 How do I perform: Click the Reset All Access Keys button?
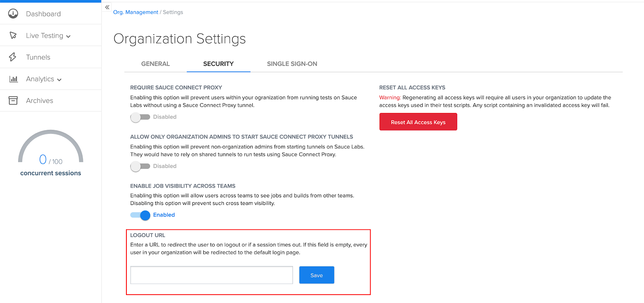tap(418, 122)
